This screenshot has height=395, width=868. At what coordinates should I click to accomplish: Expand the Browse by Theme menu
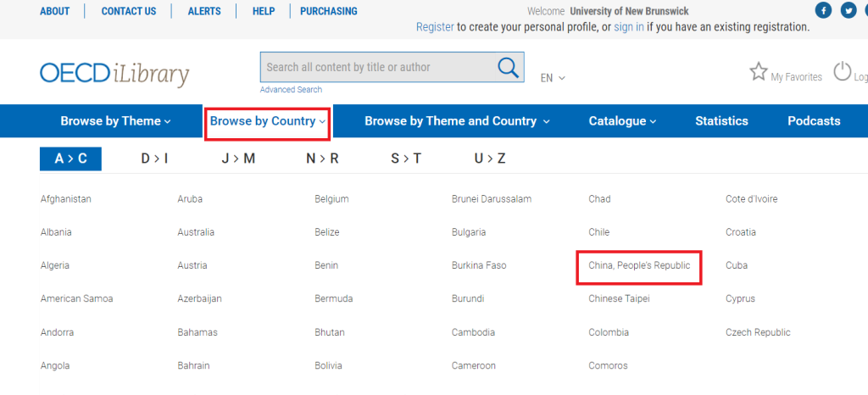(115, 121)
